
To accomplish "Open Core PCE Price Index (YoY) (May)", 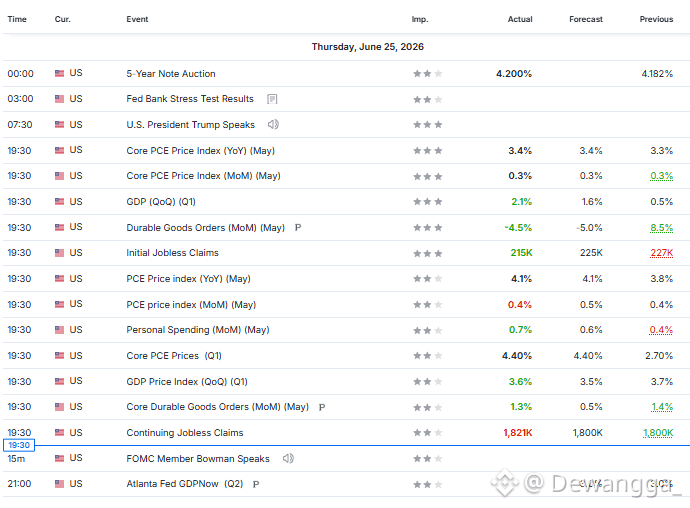I will pyautogui.click(x=201, y=151).
